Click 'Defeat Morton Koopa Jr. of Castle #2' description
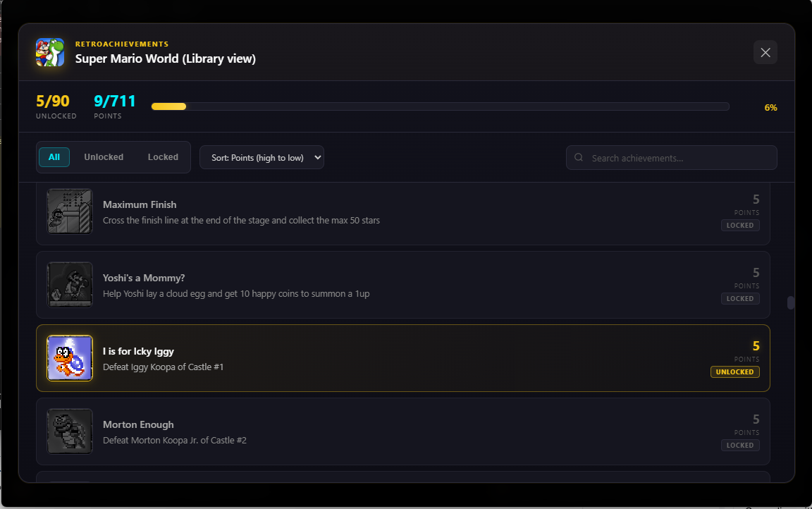Viewport: 812px width, 509px height. pos(175,440)
